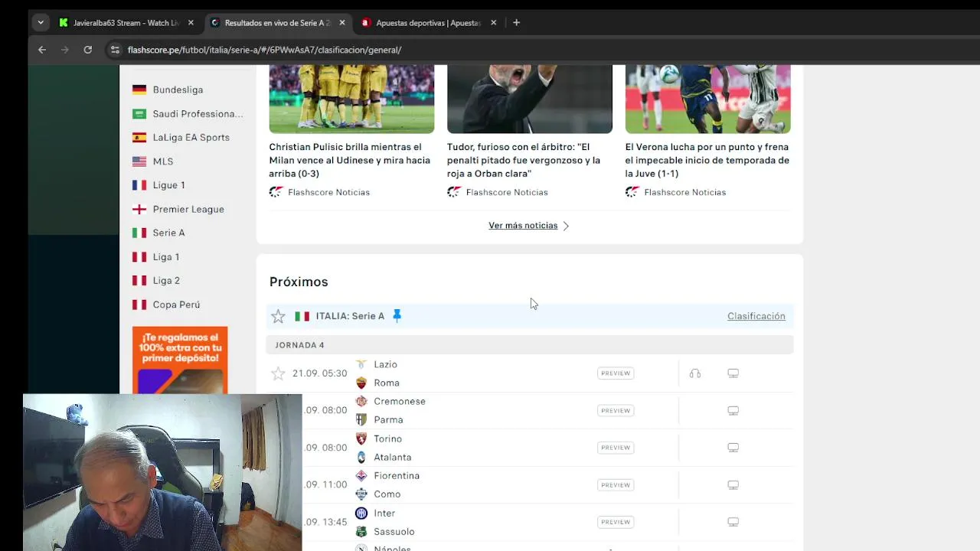Click the Roma team crest

(x=361, y=383)
